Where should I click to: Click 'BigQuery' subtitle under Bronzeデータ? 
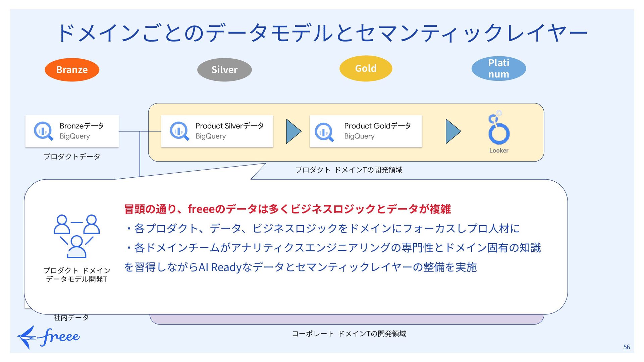pos(75,136)
